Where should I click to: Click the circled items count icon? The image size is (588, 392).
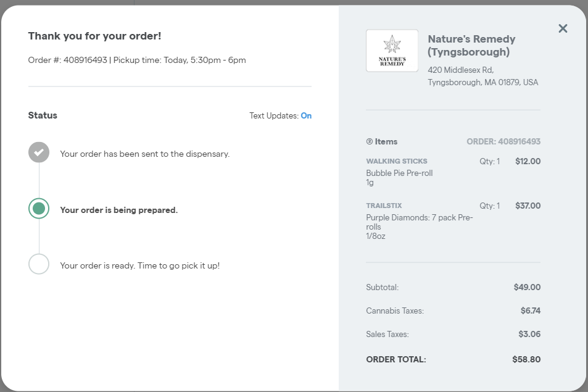(370, 141)
